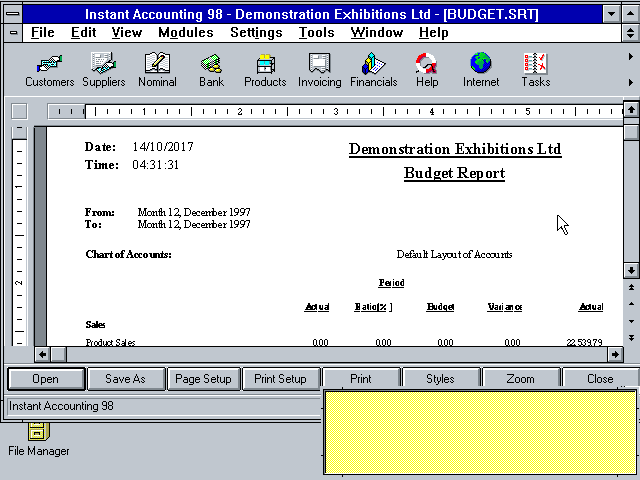Click the vertical scrollbar up arrow

631,110
